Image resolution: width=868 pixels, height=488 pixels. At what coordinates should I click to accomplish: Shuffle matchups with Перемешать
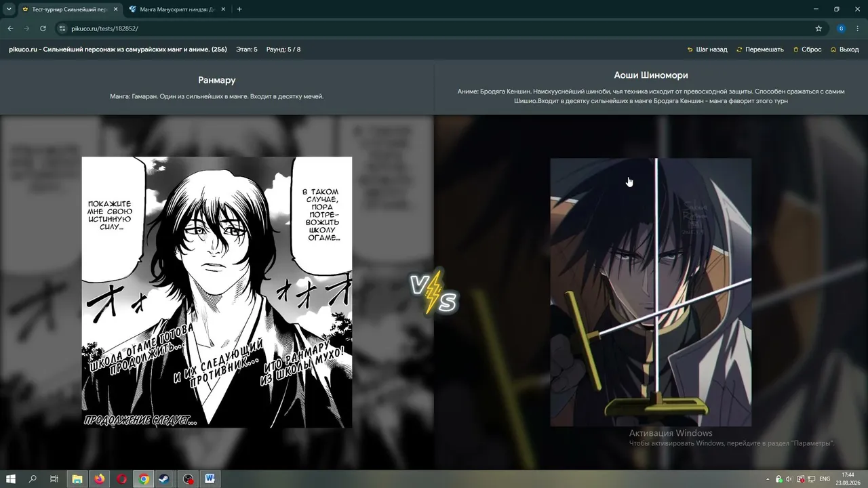[759, 49]
